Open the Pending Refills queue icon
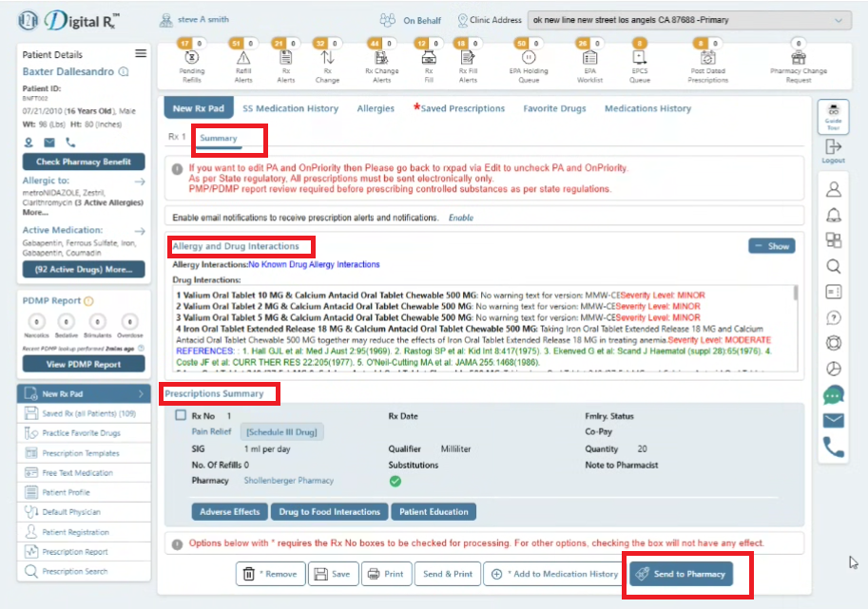 191,58
